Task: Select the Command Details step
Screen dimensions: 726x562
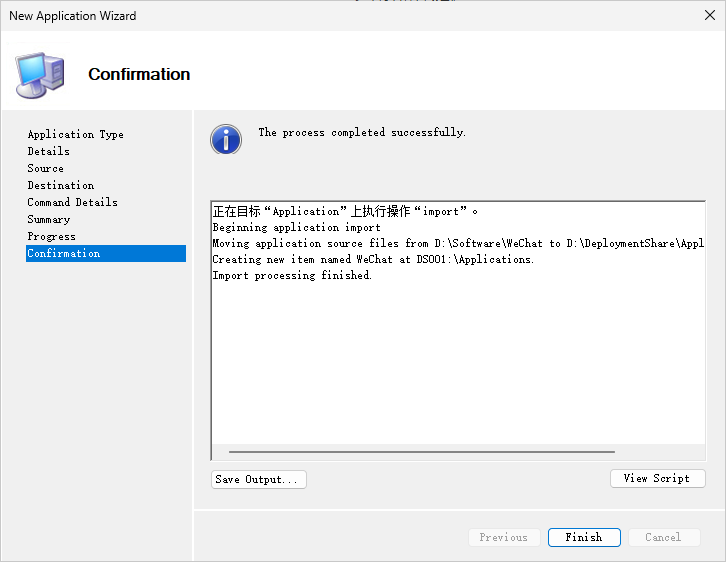Action: [x=72, y=202]
